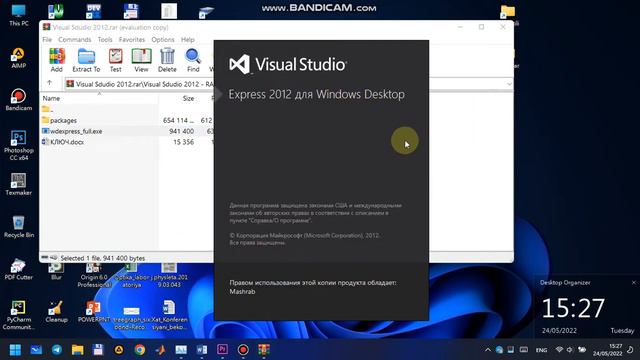Screen dimensions: 640x360
Task: Open the taskbar clock and date
Action: pos(608,350)
